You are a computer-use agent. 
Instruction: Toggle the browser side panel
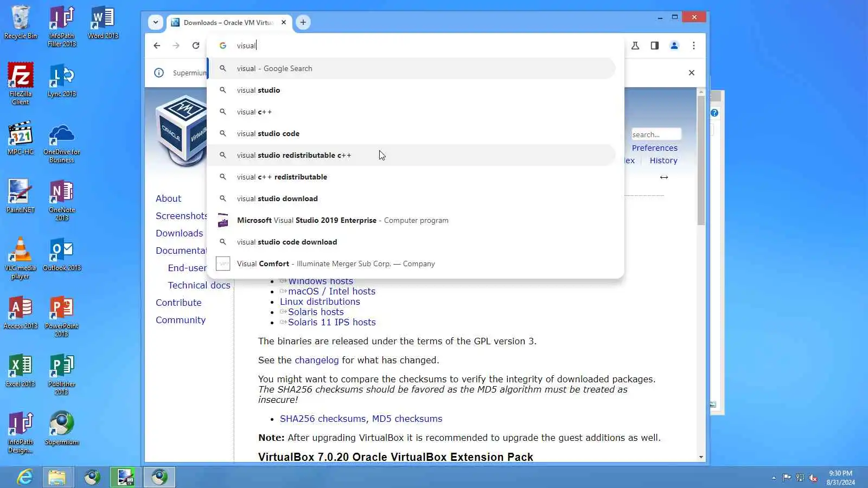pos(655,46)
